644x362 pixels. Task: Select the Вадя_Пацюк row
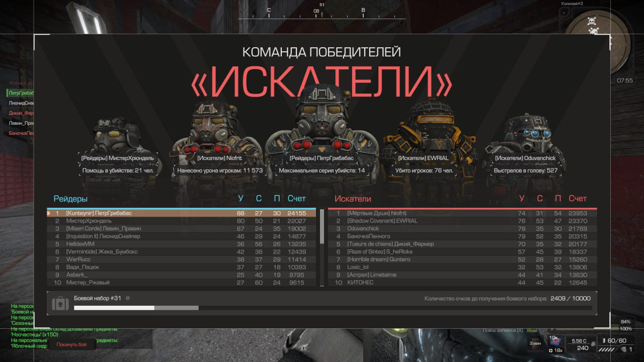pos(181,267)
